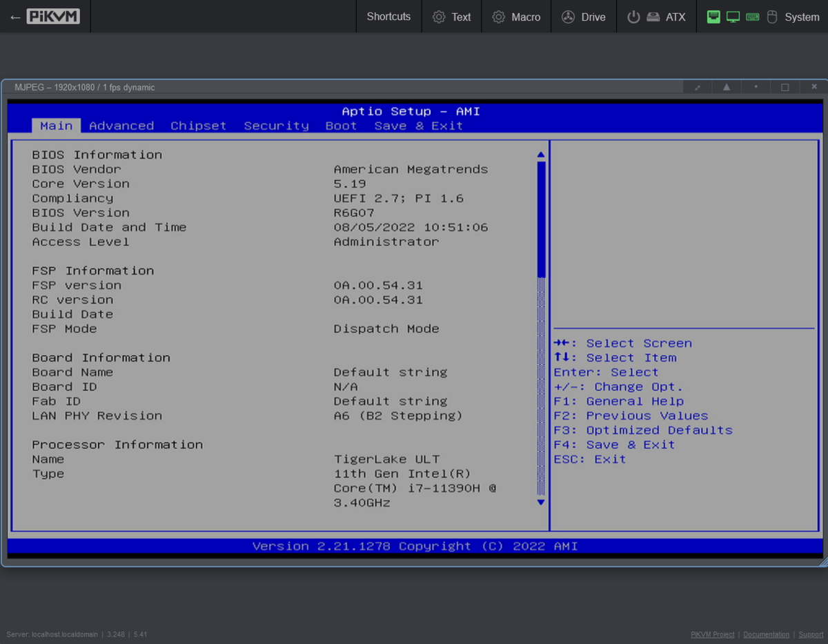Click the 'Enter: Select' hint

click(606, 372)
